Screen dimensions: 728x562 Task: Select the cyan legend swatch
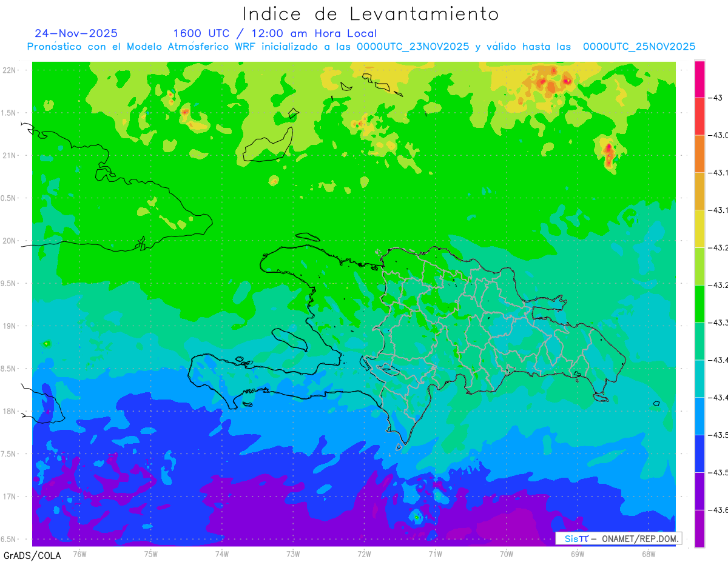[699, 379]
